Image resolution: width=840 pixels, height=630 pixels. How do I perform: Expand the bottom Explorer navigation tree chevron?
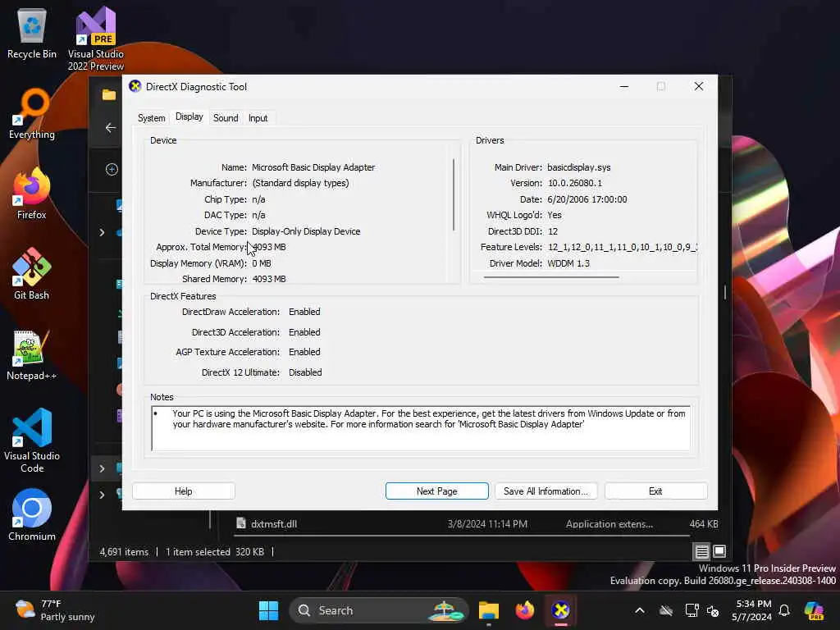102,495
